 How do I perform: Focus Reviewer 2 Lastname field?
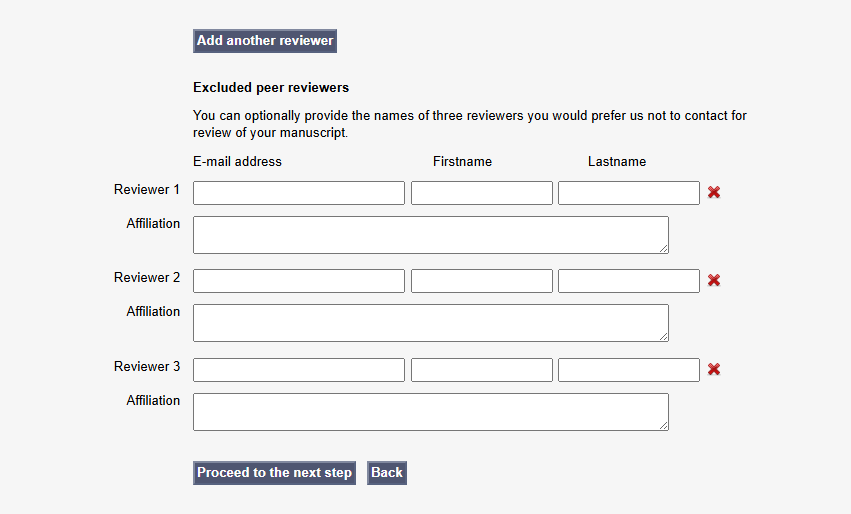tap(629, 281)
